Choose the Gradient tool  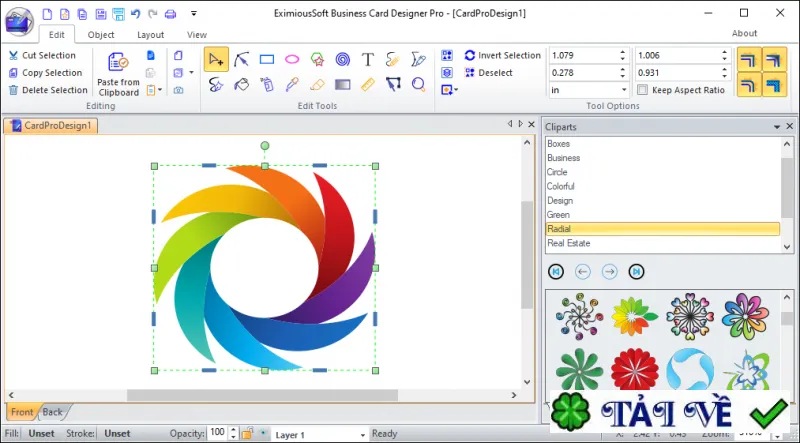343,84
